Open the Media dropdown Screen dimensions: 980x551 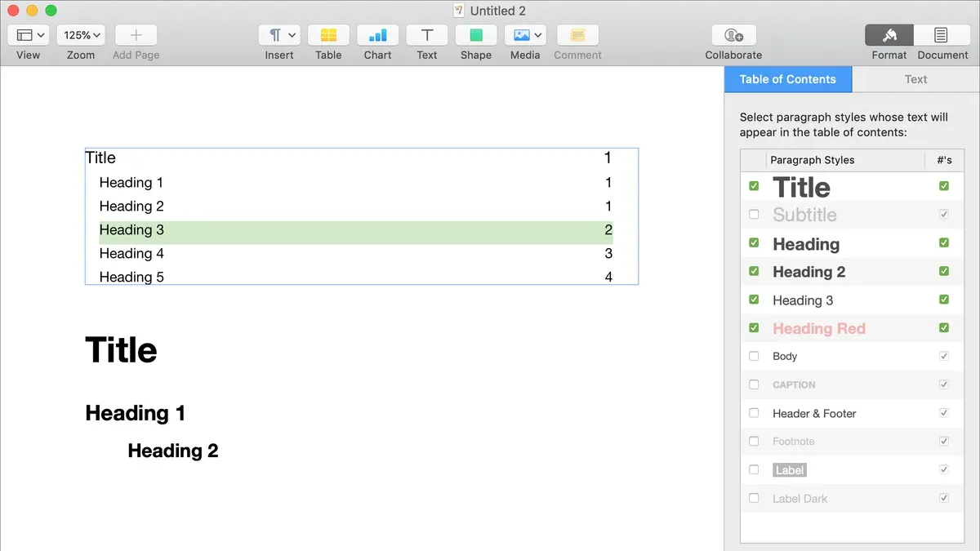click(525, 35)
